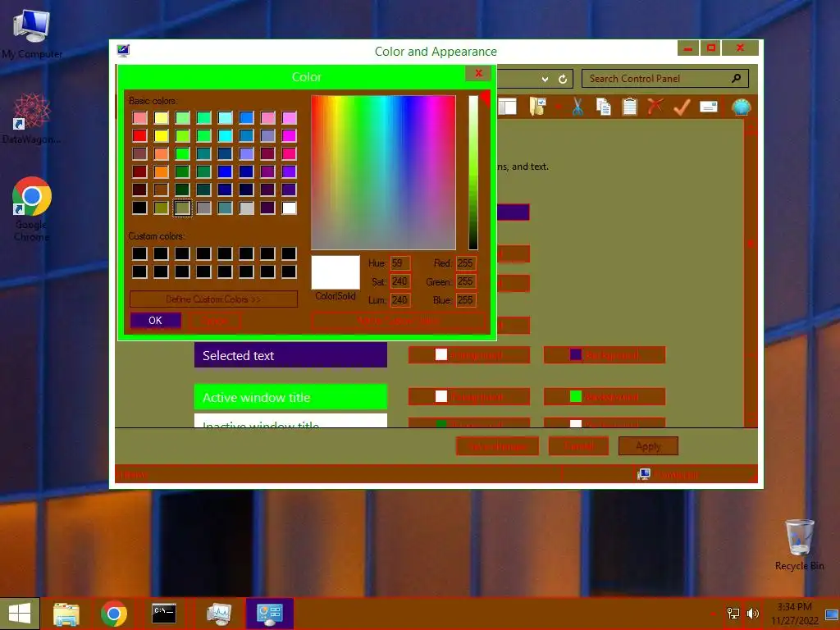Click the Add to Custom Colors button

(x=399, y=321)
